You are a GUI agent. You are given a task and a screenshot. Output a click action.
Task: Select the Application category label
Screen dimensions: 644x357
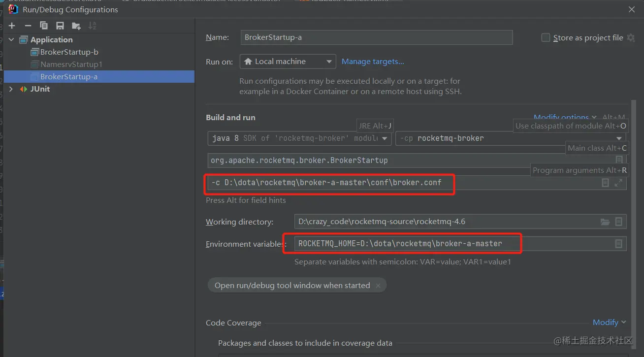click(52, 40)
